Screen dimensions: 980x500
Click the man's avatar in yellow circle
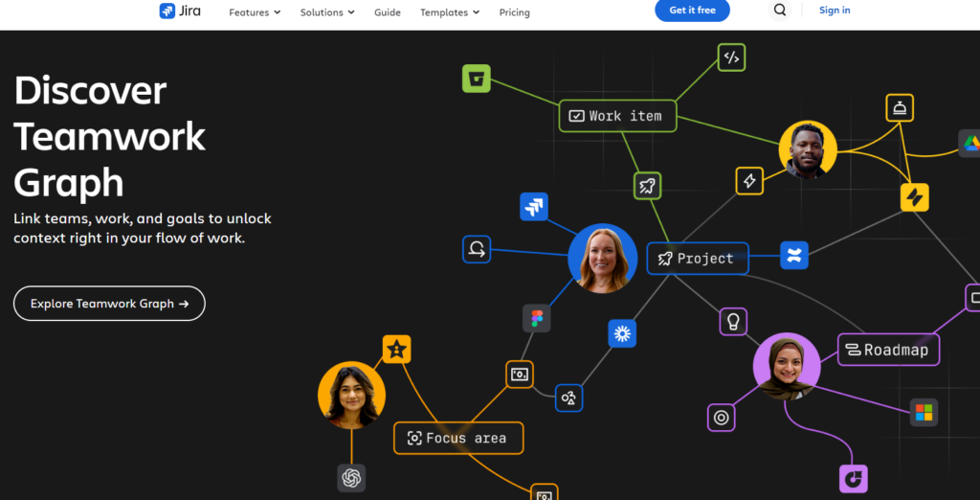pyautogui.click(x=808, y=150)
